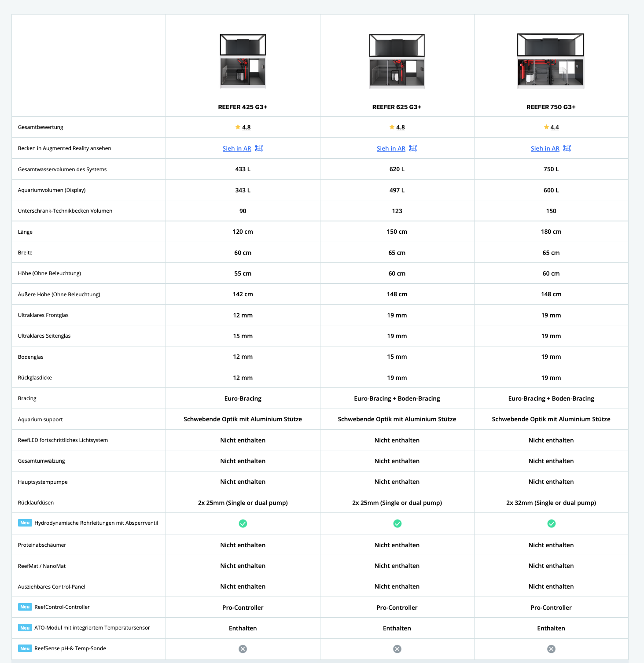This screenshot has width=644, height=663.
Task: Click the grey X icon for ReefSense in the REEFER 425 G3+ column
Action: coord(243,649)
